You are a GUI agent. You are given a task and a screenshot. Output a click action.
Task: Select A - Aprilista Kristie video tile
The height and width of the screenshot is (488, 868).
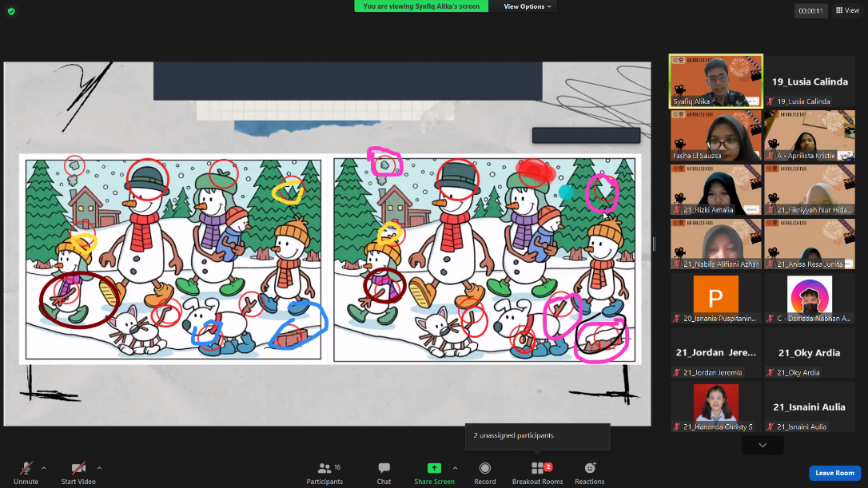(x=810, y=136)
